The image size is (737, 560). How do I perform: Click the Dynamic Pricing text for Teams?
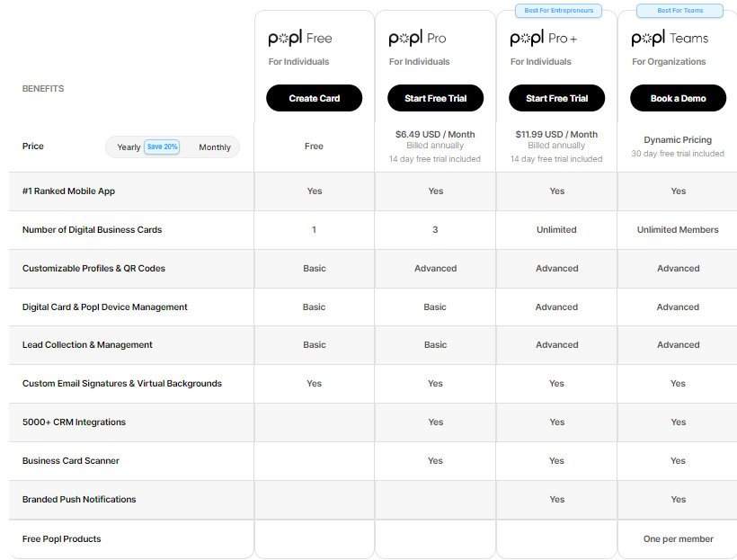coord(678,139)
